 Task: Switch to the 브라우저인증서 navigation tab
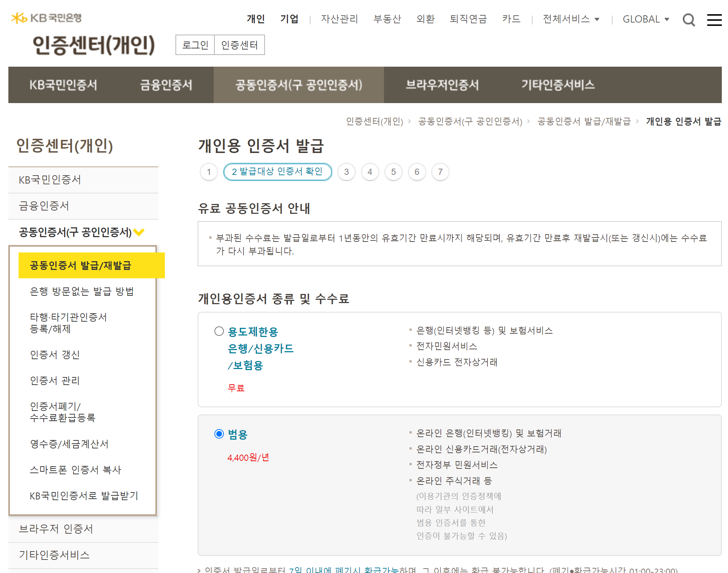[442, 85]
